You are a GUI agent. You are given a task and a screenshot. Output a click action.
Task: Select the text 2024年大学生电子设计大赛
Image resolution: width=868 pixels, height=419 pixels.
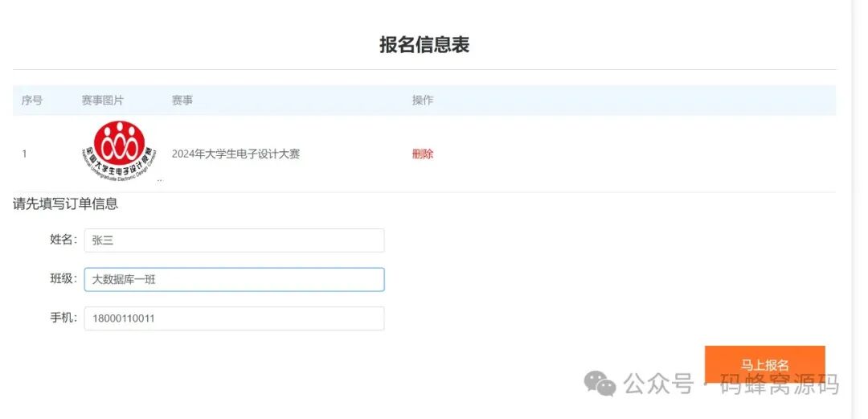[x=235, y=154]
